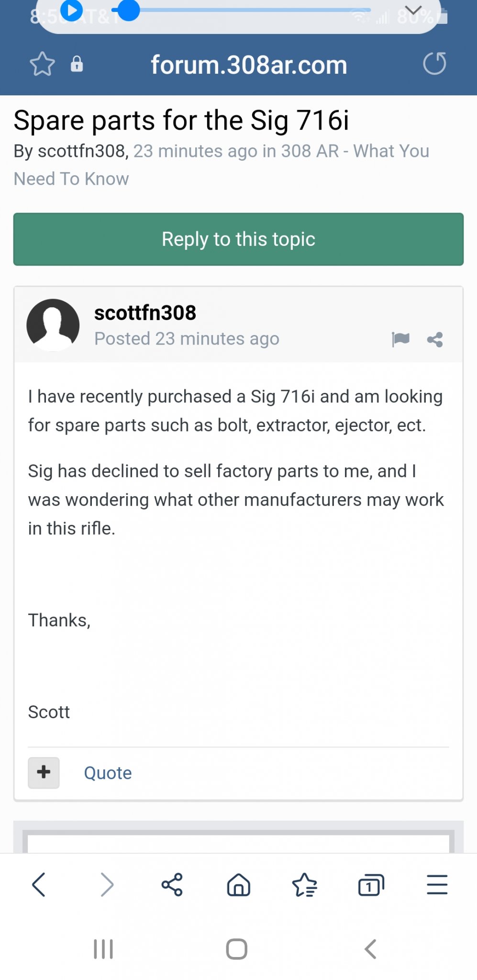Tap the browser share icon in toolbar
Image resolution: width=477 pixels, height=980 pixels.
(172, 884)
